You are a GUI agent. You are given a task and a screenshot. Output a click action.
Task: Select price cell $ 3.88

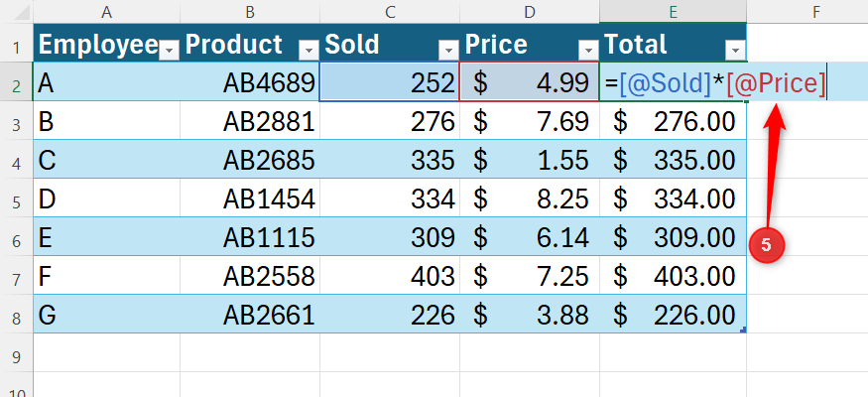pos(530,314)
